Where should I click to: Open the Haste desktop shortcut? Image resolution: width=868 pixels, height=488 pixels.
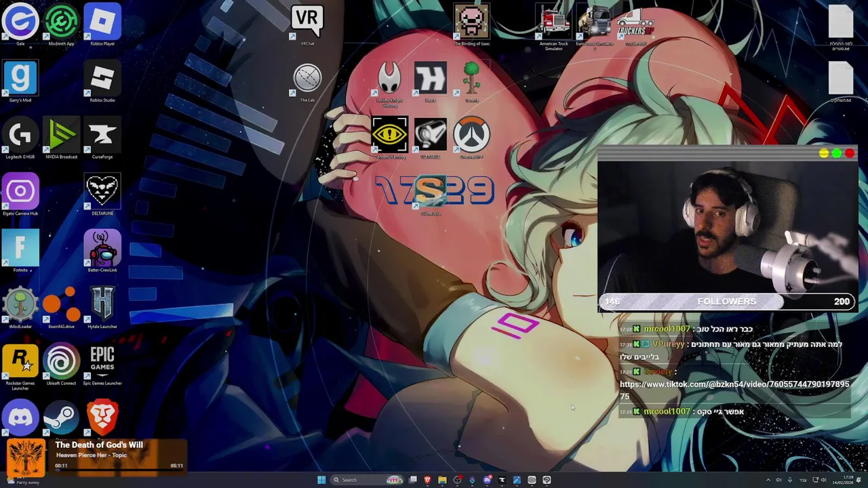(x=431, y=81)
